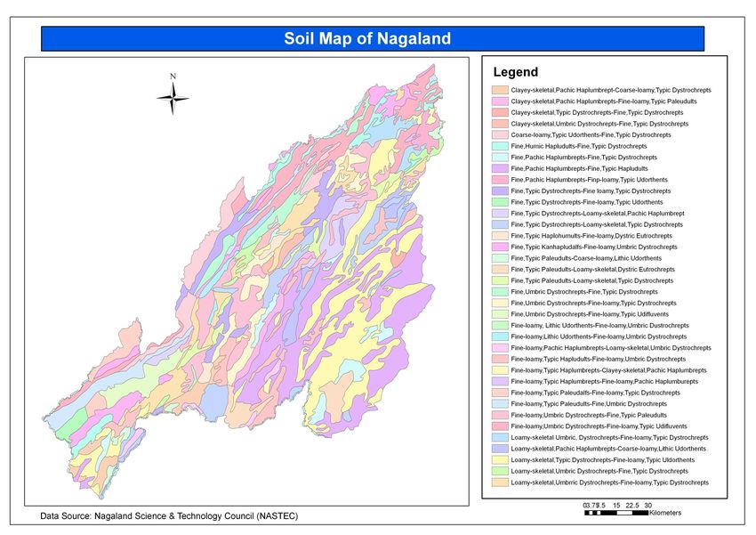
Task: Select legend text 'Loamy-skeletal,Umbrric Dystrochrepts-Fine-loamy,Typic Dystrochrepts'
Action: coord(610,482)
